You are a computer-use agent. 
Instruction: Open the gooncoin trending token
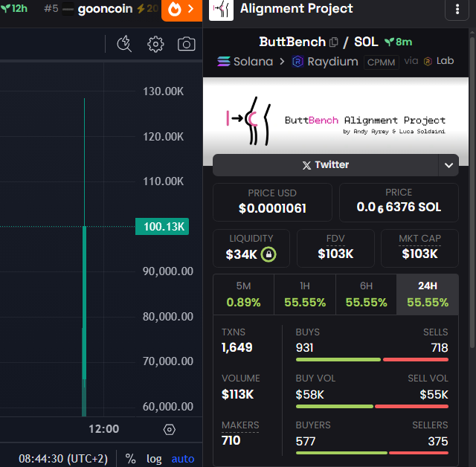pyautogui.click(x=105, y=9)
